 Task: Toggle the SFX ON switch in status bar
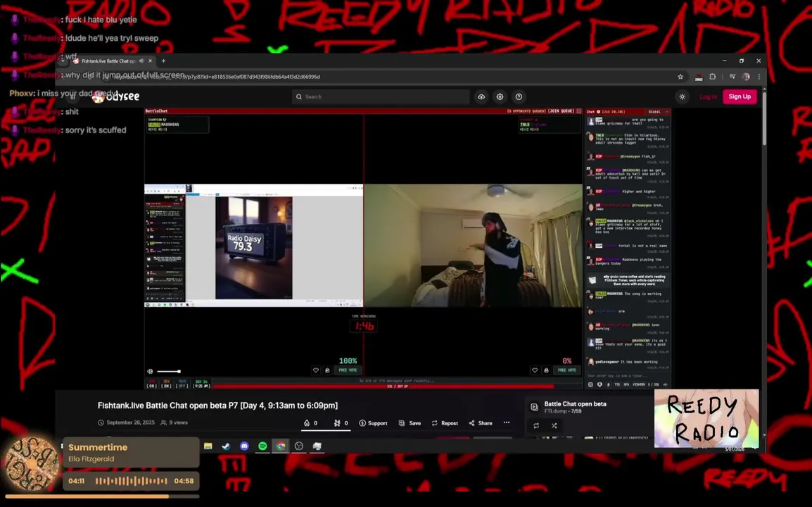[x=166, y=384]
